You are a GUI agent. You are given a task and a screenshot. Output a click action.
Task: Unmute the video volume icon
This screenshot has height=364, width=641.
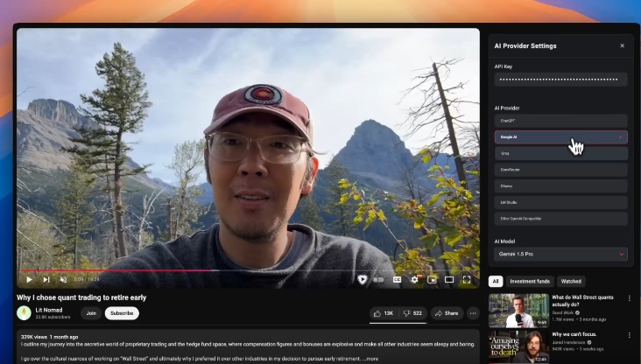tap(63, 280)
